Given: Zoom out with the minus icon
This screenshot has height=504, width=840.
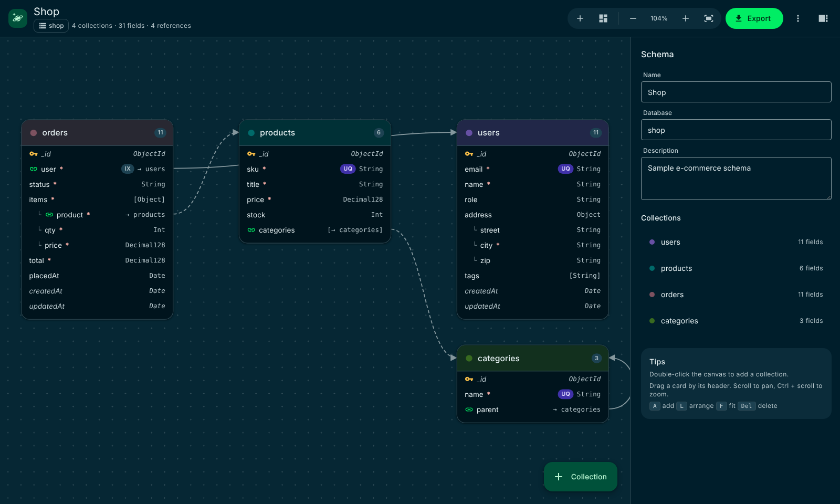Looking at the screenshot, I should [x=633, y=18].
